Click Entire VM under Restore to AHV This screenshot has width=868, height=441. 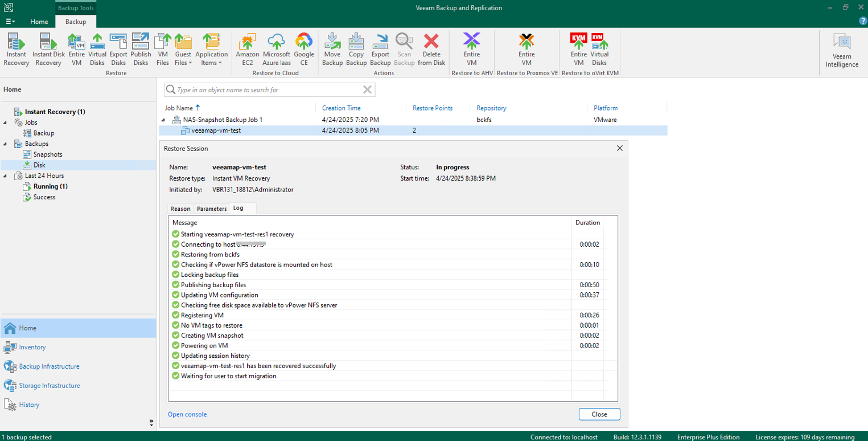[471, 50]
